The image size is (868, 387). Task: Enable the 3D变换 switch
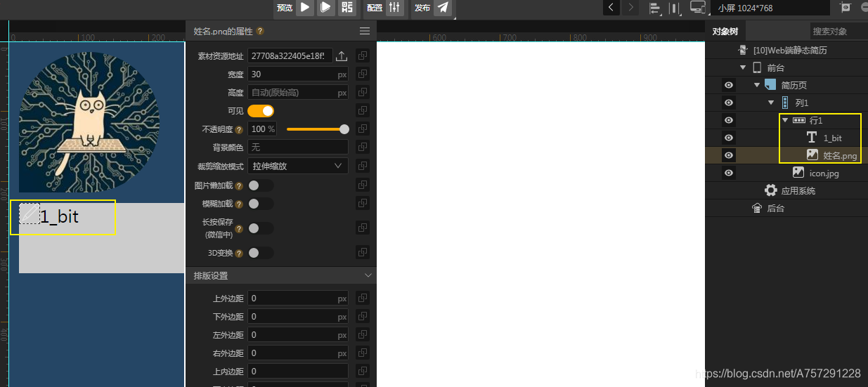point(260,253)
